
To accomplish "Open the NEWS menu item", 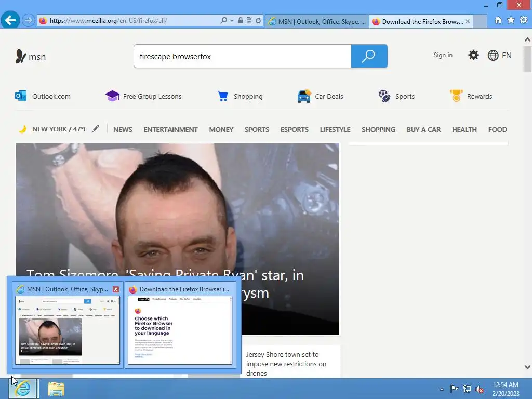I will pos(123,129).
